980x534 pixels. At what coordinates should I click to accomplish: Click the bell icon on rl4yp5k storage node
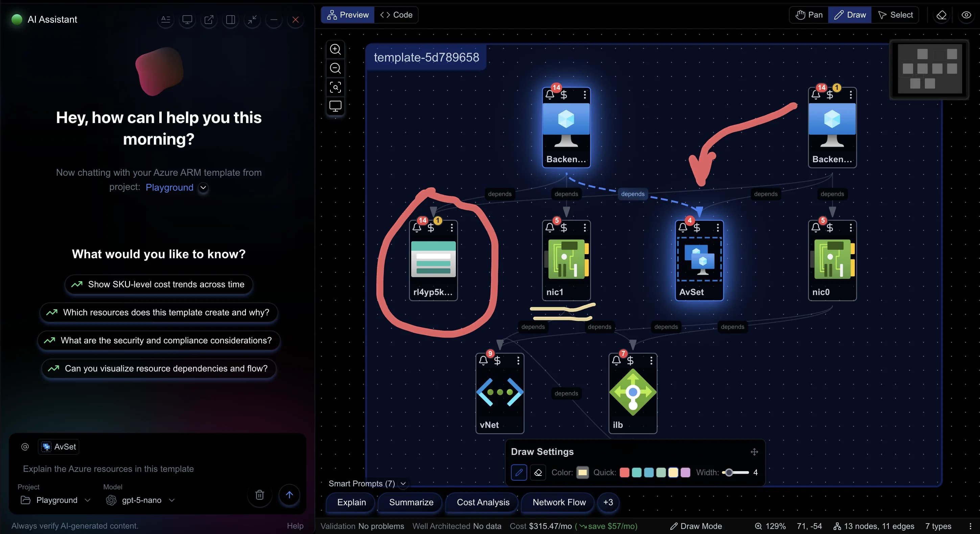click(x=417, y=227)
